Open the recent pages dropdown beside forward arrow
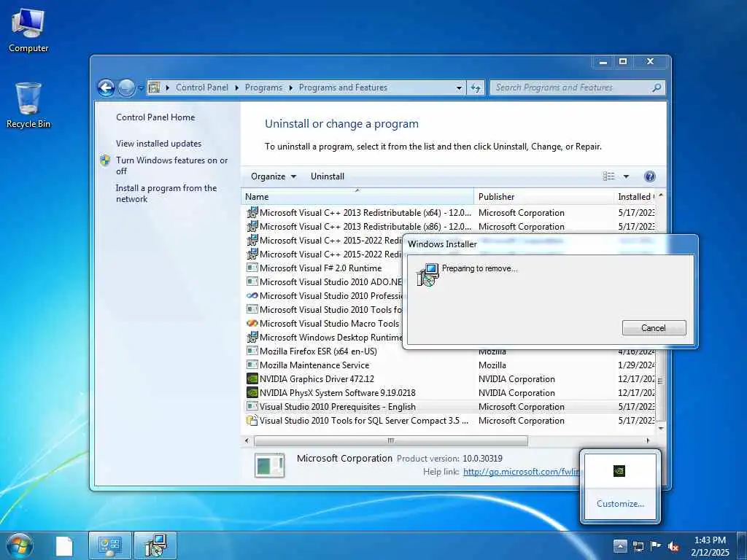 pos(141,88)
